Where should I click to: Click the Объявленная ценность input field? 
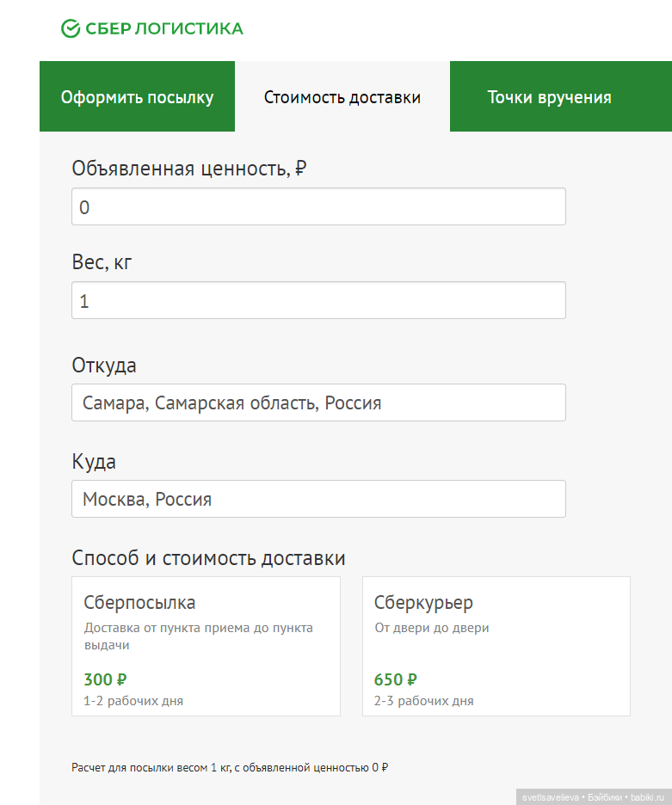pos(318,207)
